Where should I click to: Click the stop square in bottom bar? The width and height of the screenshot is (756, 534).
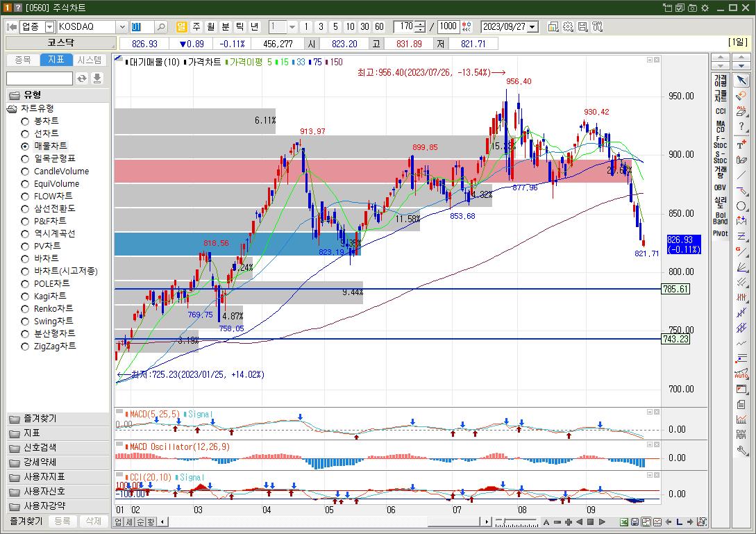pos(590,522)
